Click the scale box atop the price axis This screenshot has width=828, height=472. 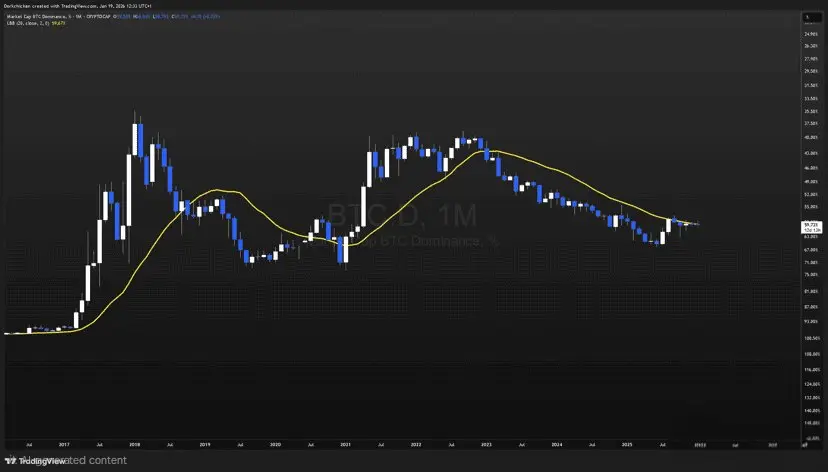coord(811,18)
